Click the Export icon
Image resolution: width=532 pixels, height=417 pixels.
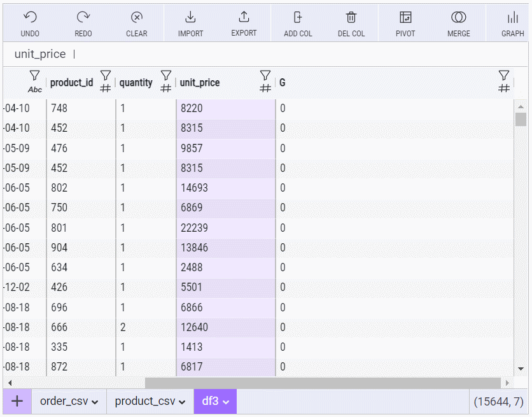[x=244, y=18]
